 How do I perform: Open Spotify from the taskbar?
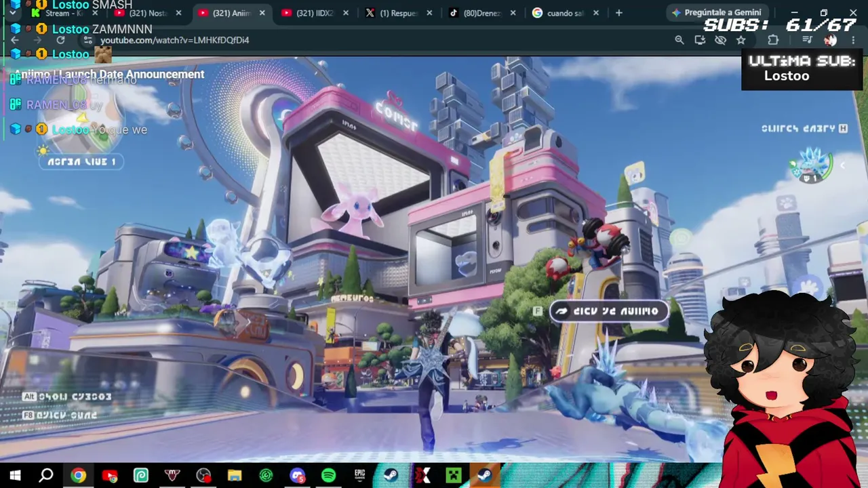coord(328,476)
